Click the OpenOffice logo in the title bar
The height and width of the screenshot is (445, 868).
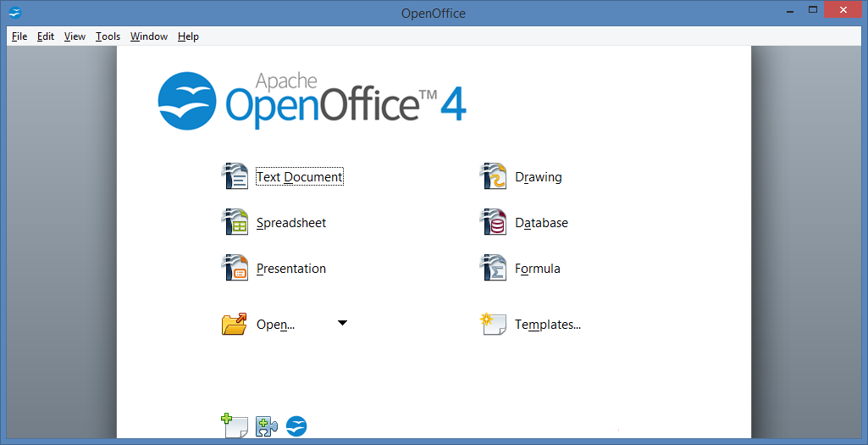click(x=15, y=12)
